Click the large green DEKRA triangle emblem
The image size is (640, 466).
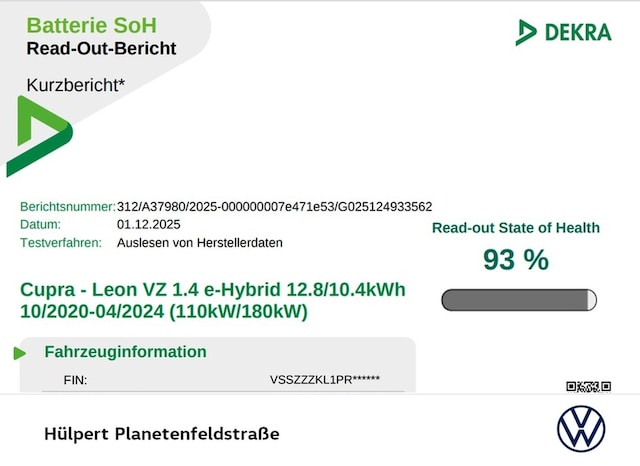pyautogui.click(x=36, y=136)
